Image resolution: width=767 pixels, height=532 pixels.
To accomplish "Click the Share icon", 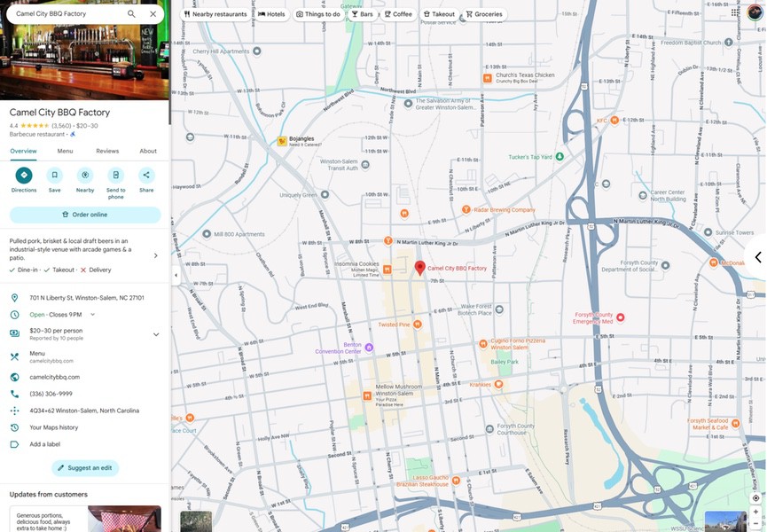I will 146,175.
